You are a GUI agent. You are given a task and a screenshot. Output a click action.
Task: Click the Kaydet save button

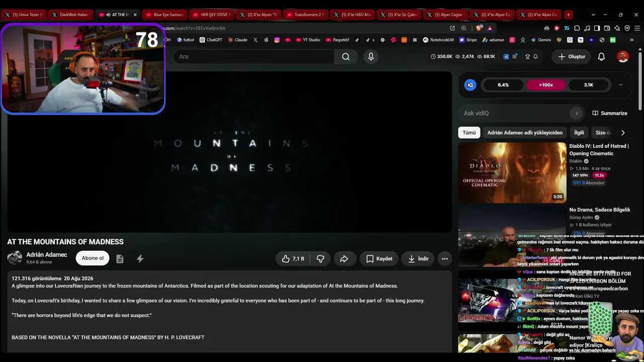point(379,258)
